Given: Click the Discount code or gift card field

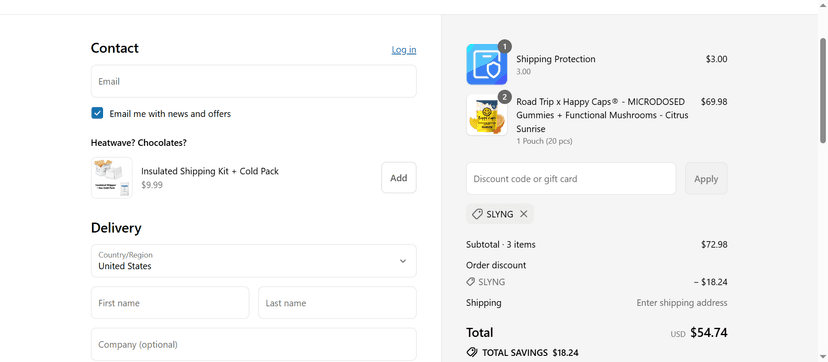Looking at the screenshot, I should (x=571, y=179).
